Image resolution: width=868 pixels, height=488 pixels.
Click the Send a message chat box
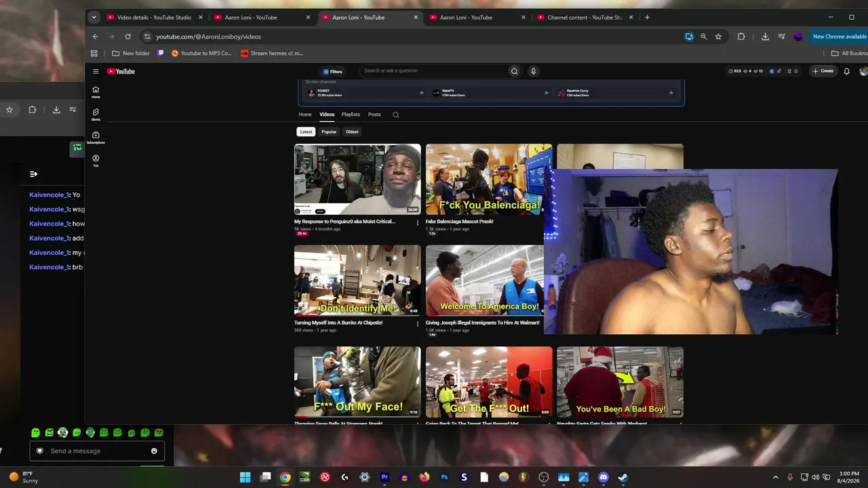coord(97,451)
